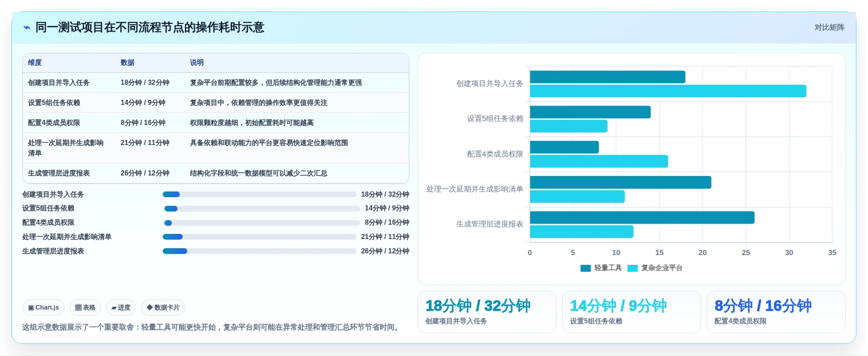Click the 说明 column header
This screenshot has height=356, width=868.
click(x=197, y=63)
